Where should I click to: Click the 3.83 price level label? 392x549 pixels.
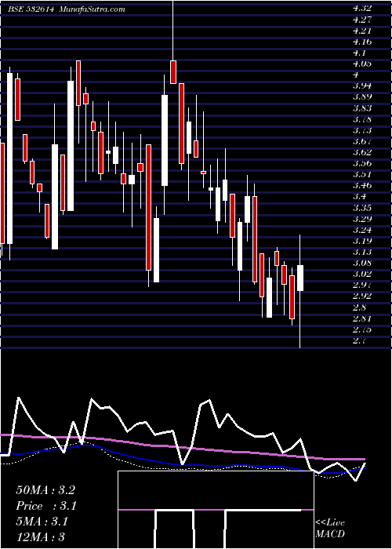[x=362, y=108]
